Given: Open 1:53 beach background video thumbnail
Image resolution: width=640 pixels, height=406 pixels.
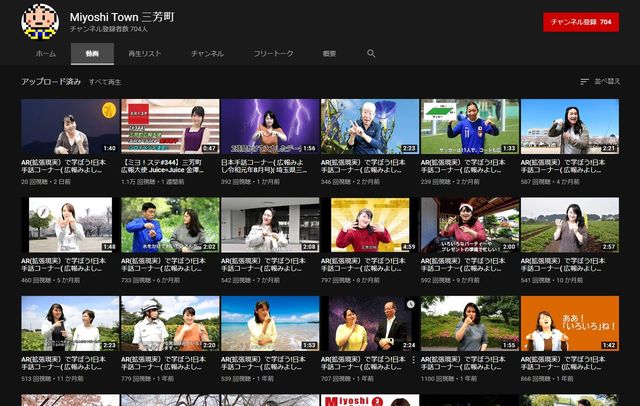Looking at the screenshot, I should click(270, 324).
